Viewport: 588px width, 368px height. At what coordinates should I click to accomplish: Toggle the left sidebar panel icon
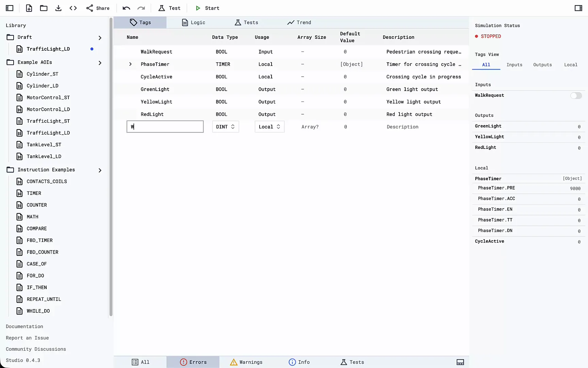(x=10, y=8)
